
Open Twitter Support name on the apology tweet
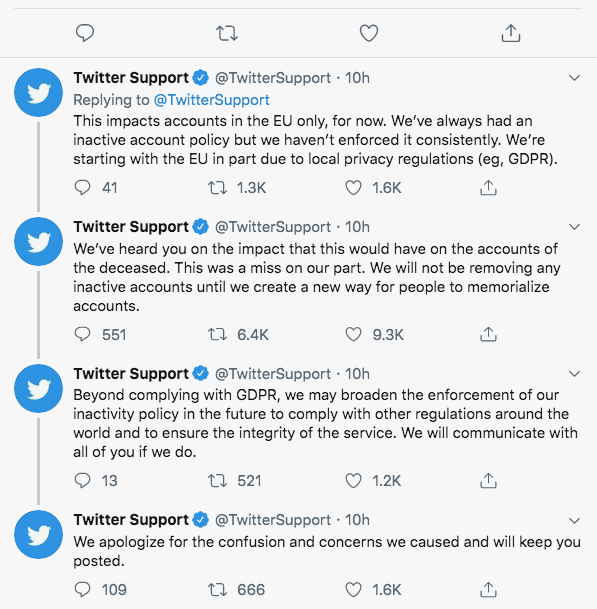(131, 520)
